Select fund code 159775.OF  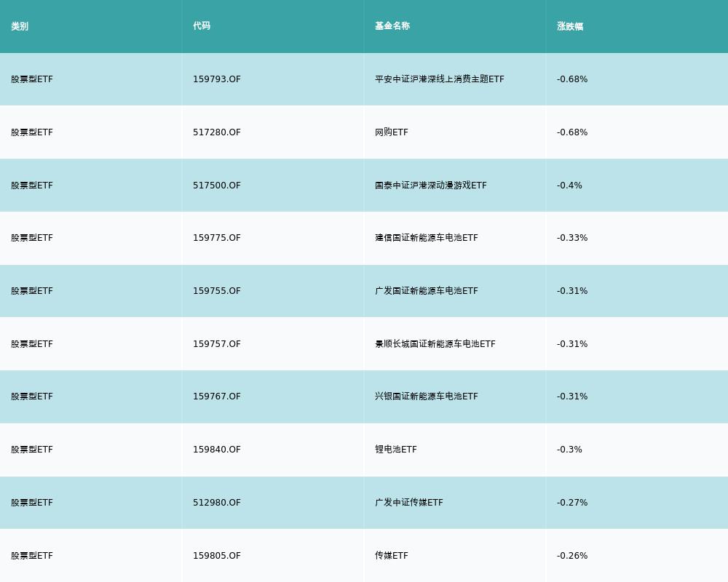pos(217,238)
